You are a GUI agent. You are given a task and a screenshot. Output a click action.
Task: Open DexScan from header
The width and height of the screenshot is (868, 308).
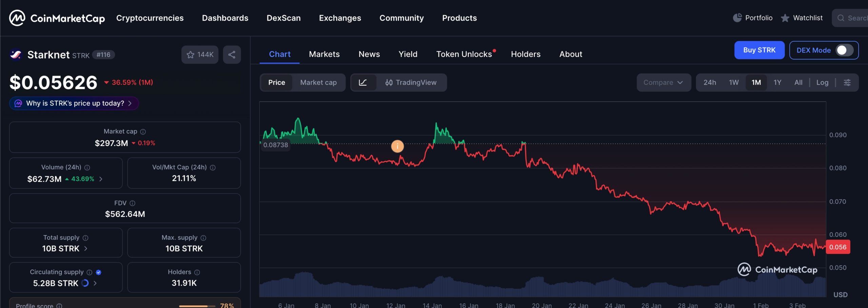coord(283,18)
